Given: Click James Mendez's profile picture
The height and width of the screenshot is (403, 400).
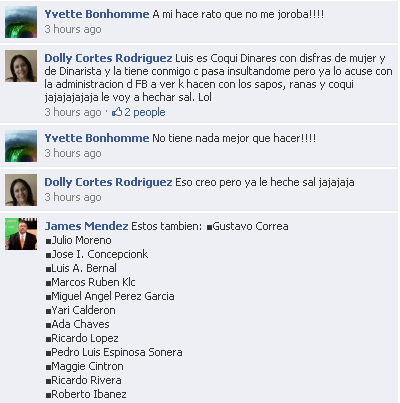Looking at the screenshot, I should [21, 234].
